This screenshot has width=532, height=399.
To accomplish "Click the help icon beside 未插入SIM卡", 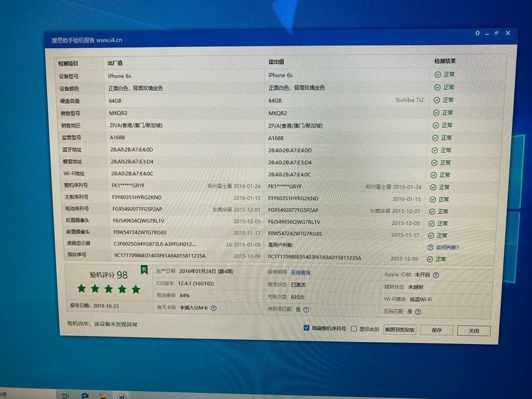I will tap(213, 308).
